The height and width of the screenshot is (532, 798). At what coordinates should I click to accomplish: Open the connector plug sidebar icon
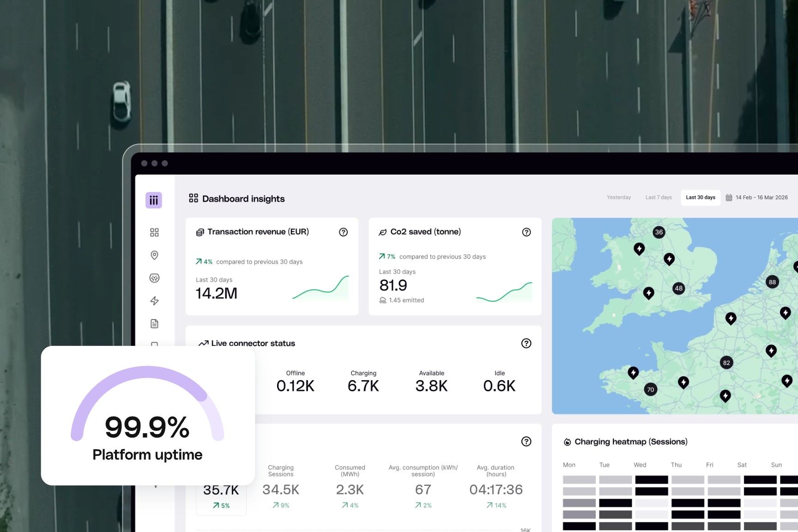click(x=154, y=278)
